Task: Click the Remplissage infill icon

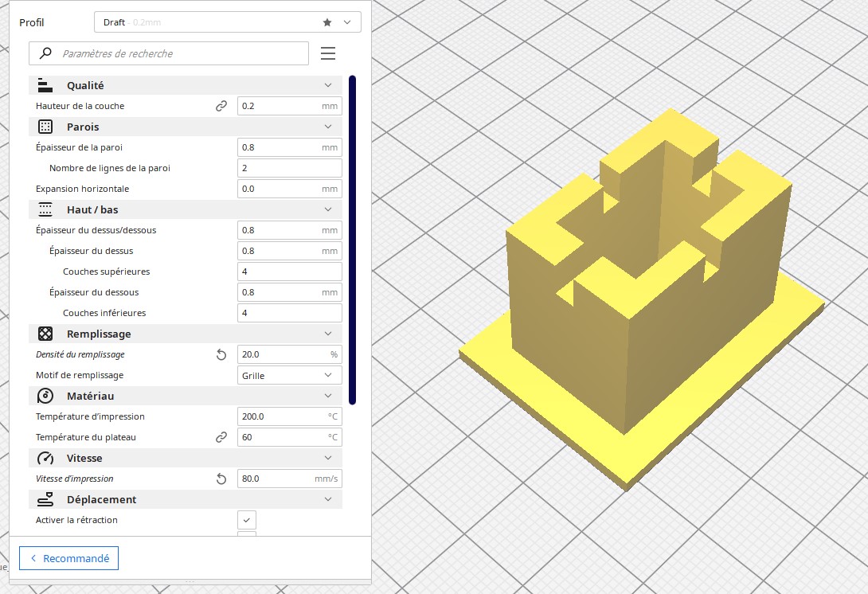Action: click(x=45, y=334)
